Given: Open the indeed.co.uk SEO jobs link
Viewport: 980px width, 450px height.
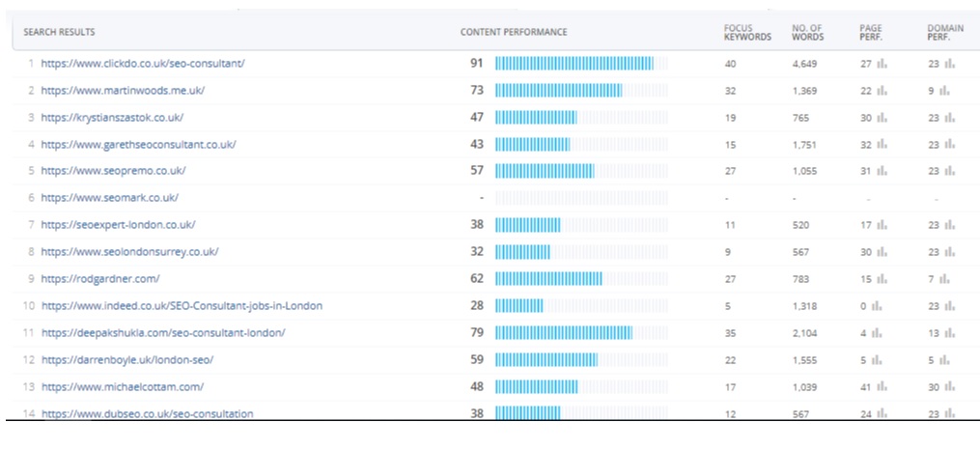Looking at the screenshot, I should pyautogui.click(x=182, y=305).
